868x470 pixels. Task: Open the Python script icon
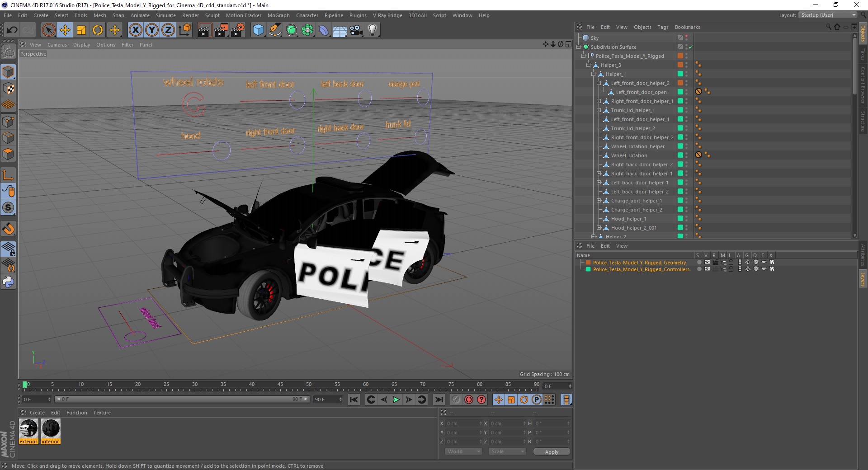8,282
